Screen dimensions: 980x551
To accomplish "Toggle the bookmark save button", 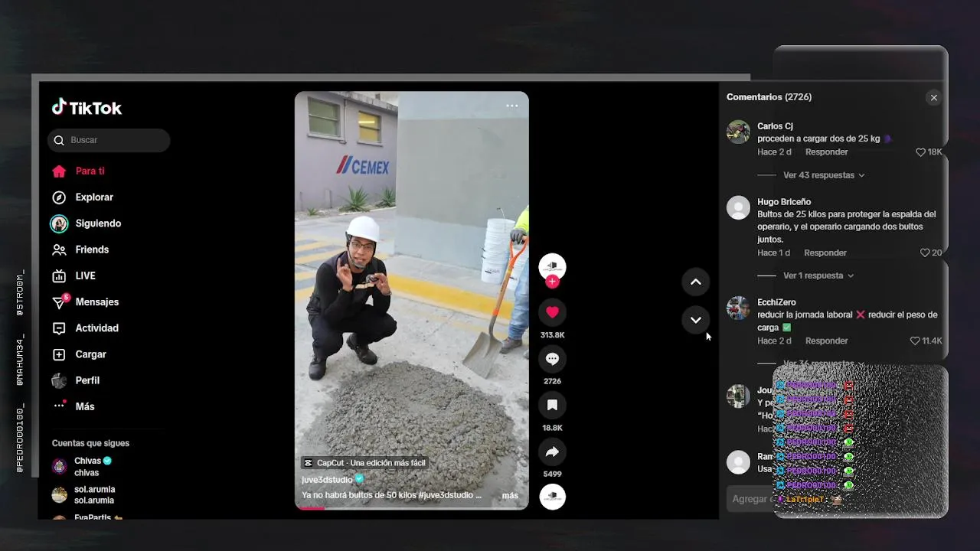I will coord(552,406).
